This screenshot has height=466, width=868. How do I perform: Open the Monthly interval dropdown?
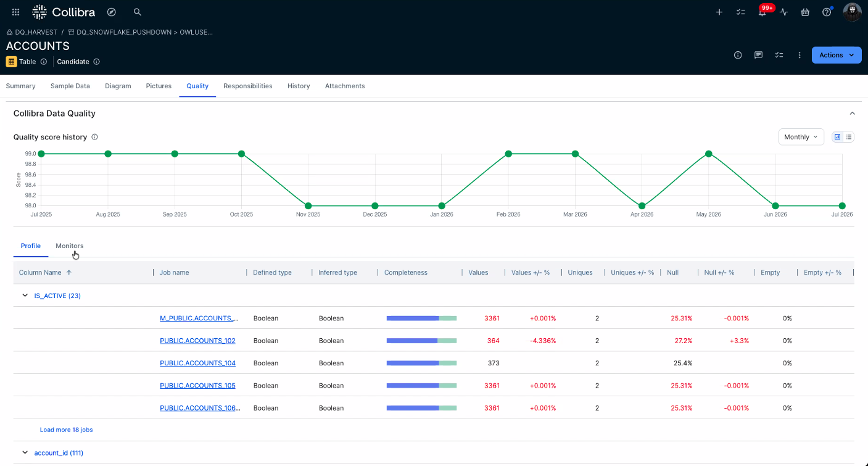801,137
